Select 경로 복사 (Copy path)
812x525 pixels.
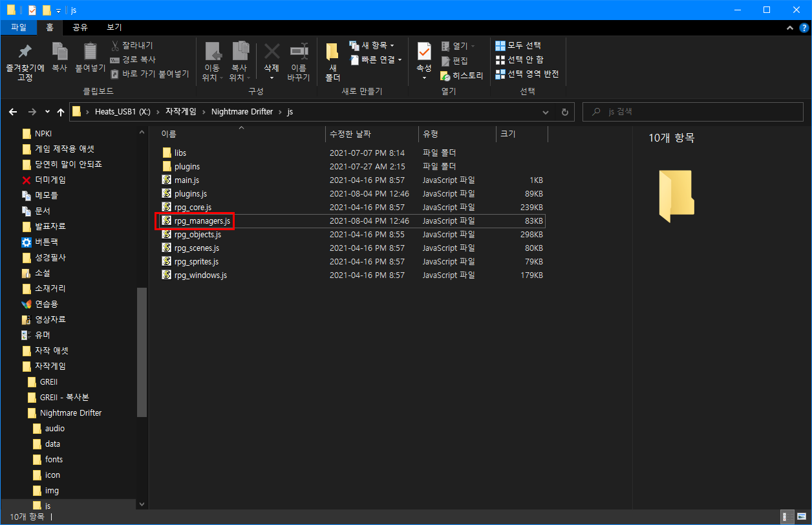click(x=133, y=59)
